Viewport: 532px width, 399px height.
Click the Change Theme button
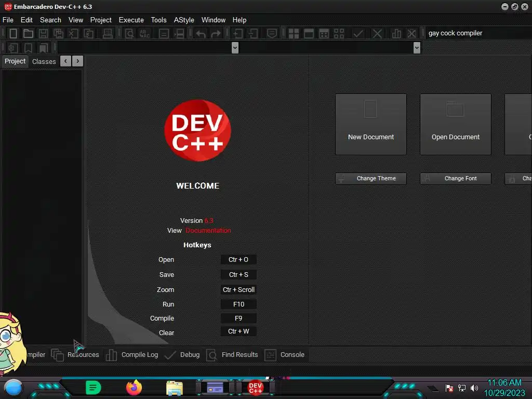371,179
